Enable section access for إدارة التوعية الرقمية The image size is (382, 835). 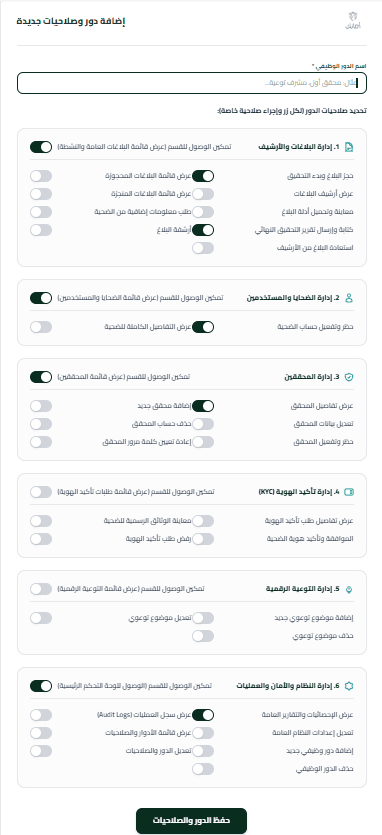(x=41, y=589)
